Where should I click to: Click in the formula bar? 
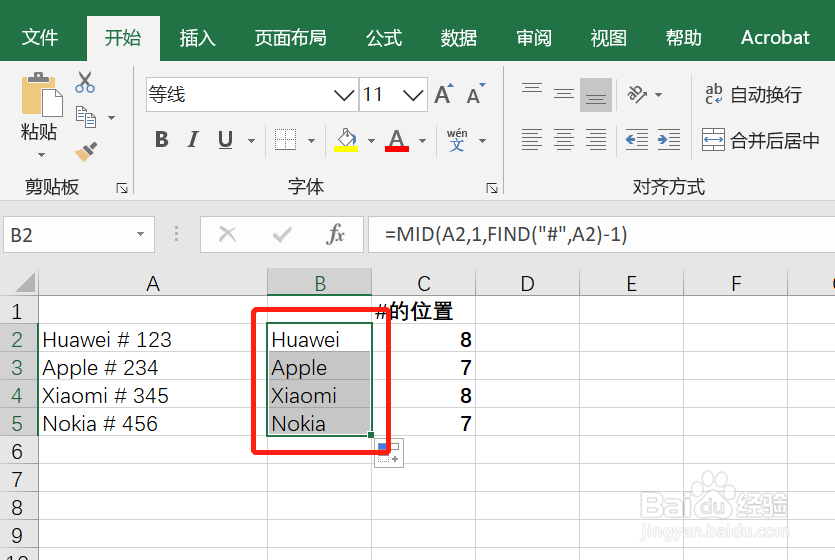click(601, 234)
